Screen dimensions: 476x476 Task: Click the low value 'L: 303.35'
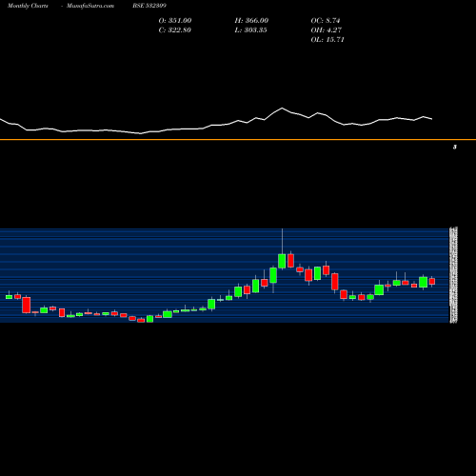coord(250,30)
